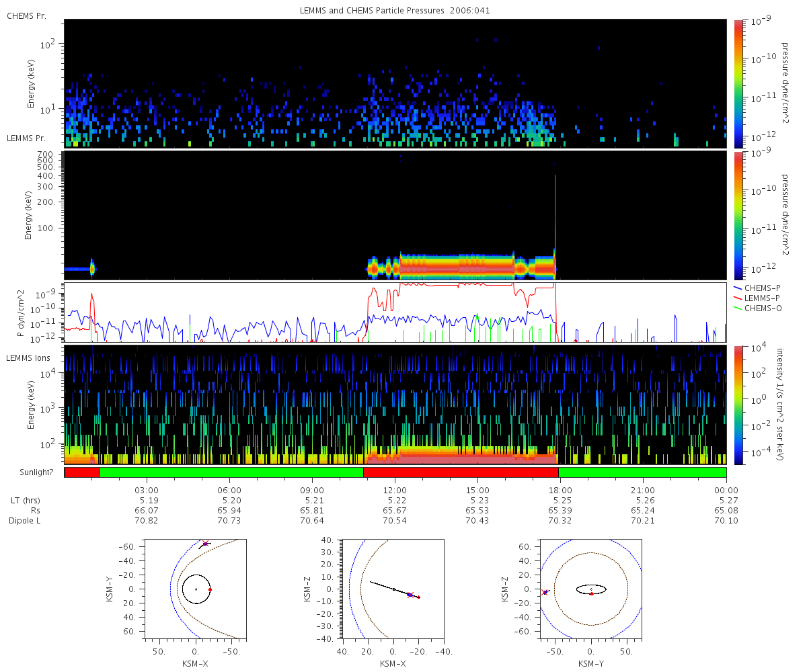The image size is (807, 672).
Task: Click the circular orbit in KSM-X/Y plot
Action: tap(196, 589)
